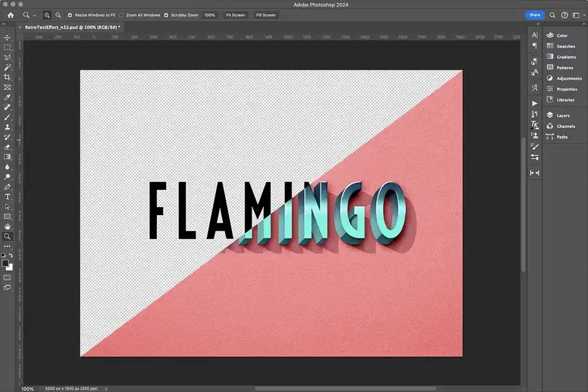Click the Fit Screen button
This screenshot has height=392, width=588.
[235, 15]
